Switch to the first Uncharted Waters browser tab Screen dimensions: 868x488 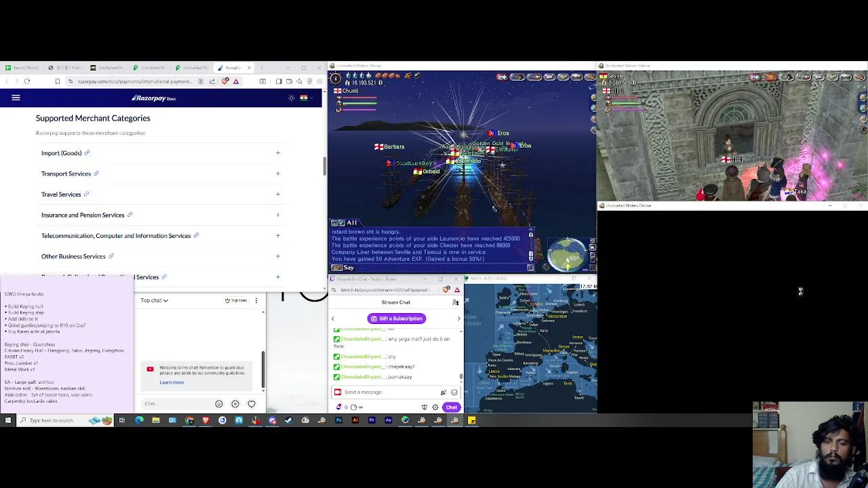[108, 68]
